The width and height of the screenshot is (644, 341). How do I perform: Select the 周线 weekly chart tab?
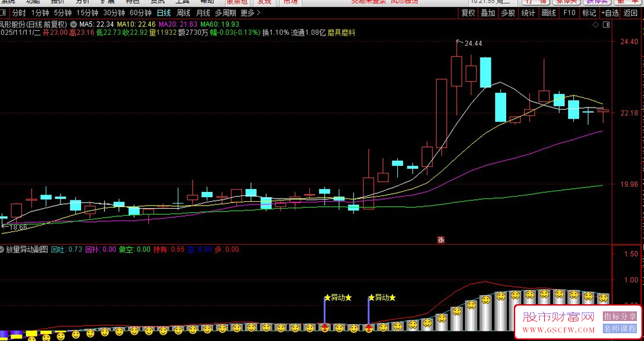(183, 13)
